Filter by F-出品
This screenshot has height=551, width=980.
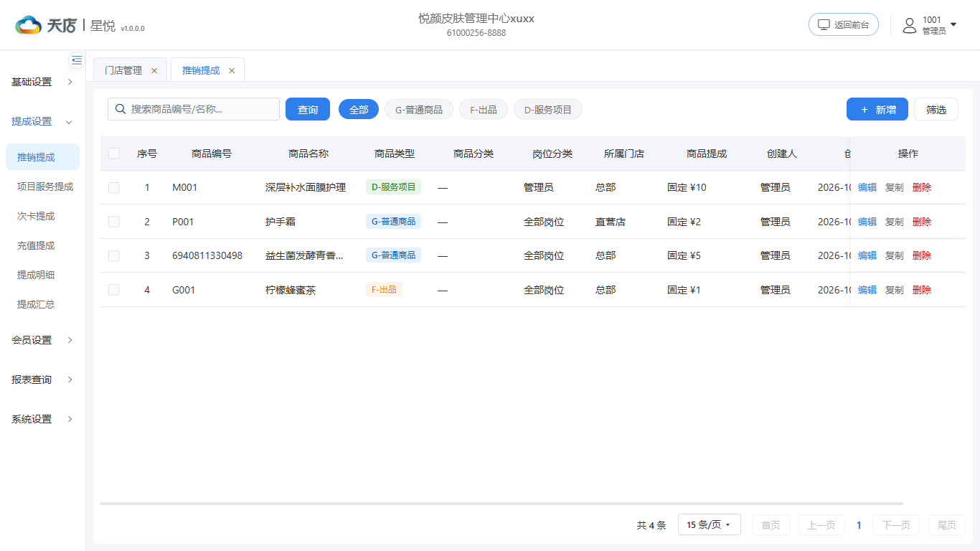(484, 109)
